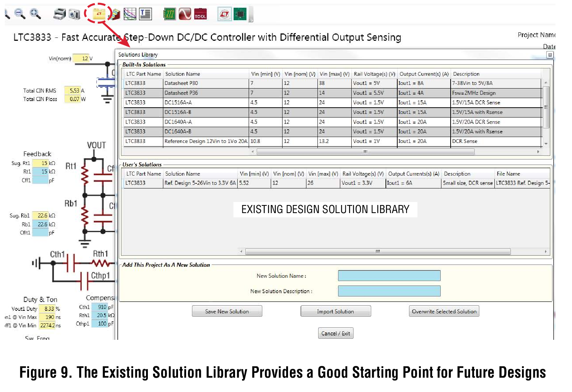
Task: Click the colored staircase toolbar icon
Action: click(x=116, y=14)
